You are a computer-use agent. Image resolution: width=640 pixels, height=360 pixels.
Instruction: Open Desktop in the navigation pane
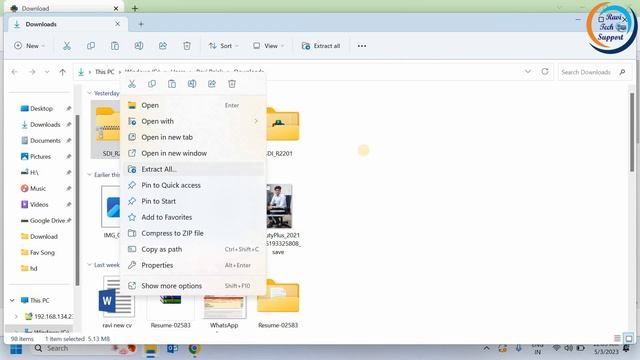click(x=41, y=109)
